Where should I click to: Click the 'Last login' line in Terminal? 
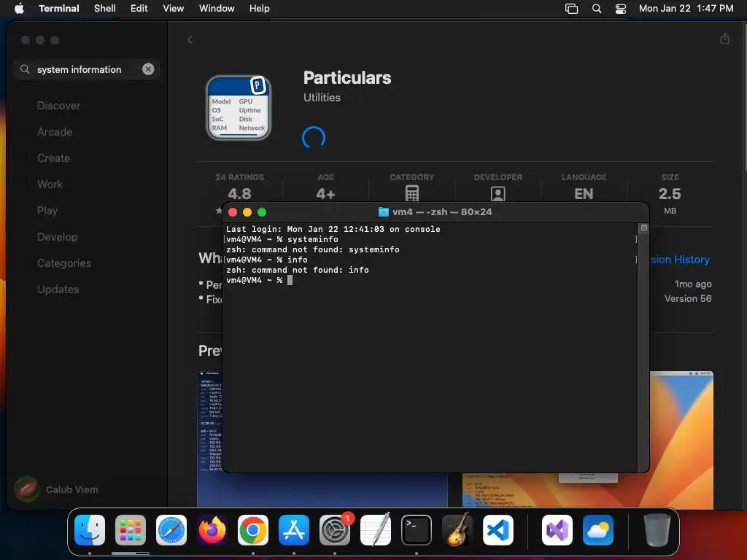[333, 229]
